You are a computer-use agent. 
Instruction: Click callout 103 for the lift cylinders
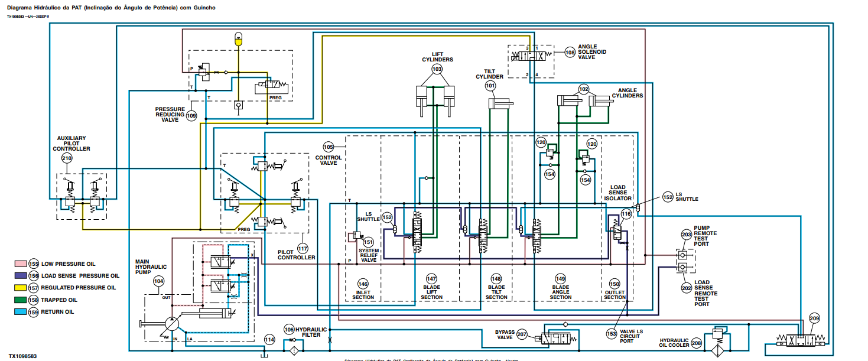pos(437,69)
